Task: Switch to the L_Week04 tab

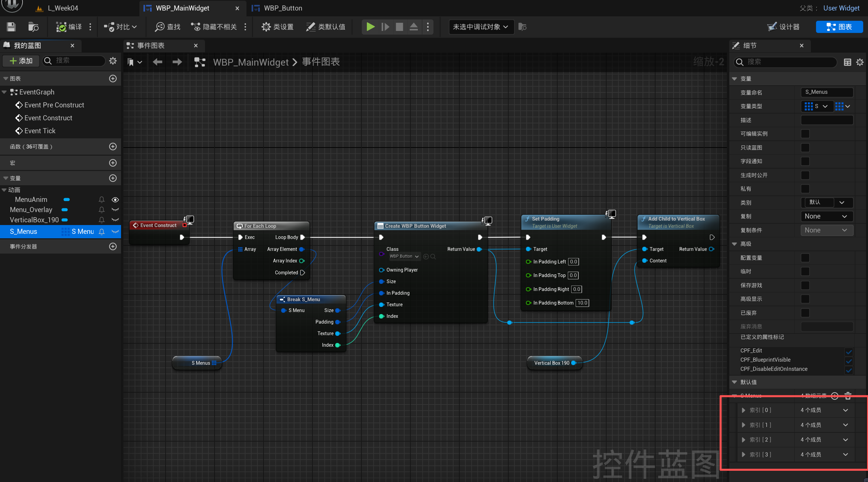Action: pyautogui.click(x=63, y=8)
